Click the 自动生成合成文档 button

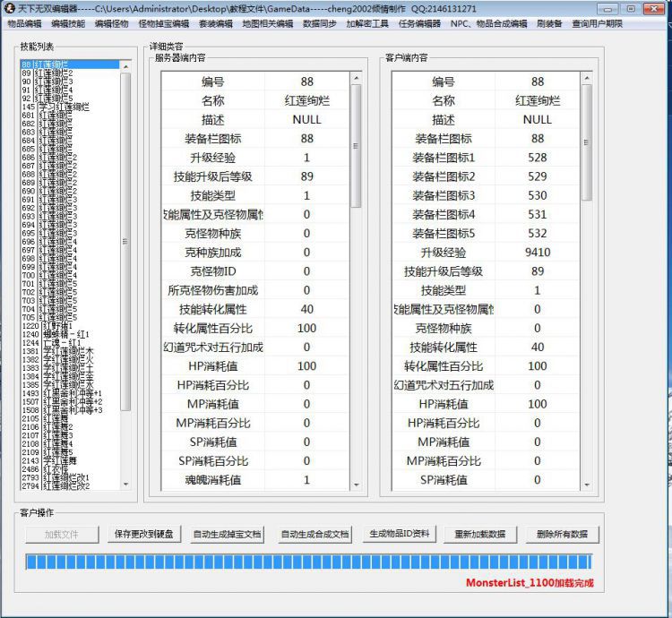click(314, 534)
